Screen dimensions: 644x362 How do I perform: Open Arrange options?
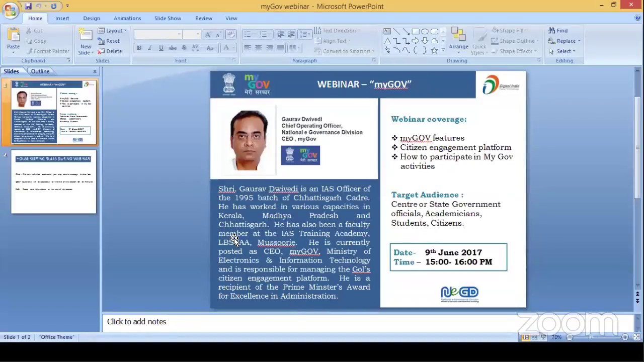(x=458, y=40)
